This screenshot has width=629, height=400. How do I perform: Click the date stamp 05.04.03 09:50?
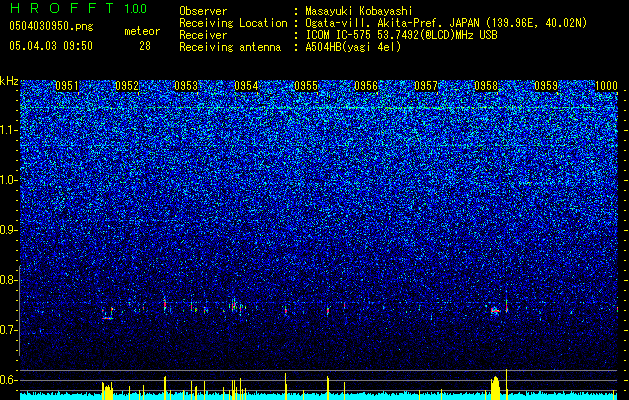click(x=51, y=46)
